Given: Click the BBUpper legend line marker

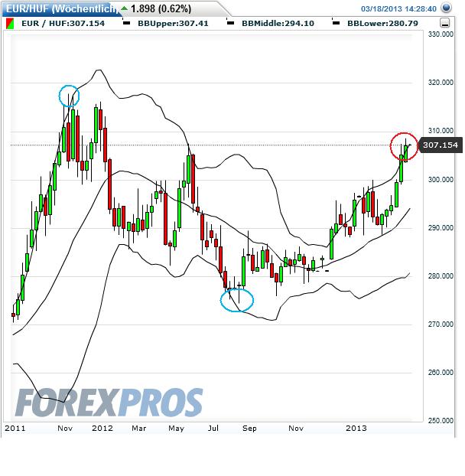Looking at the screenshot, I should pos(126,23).
